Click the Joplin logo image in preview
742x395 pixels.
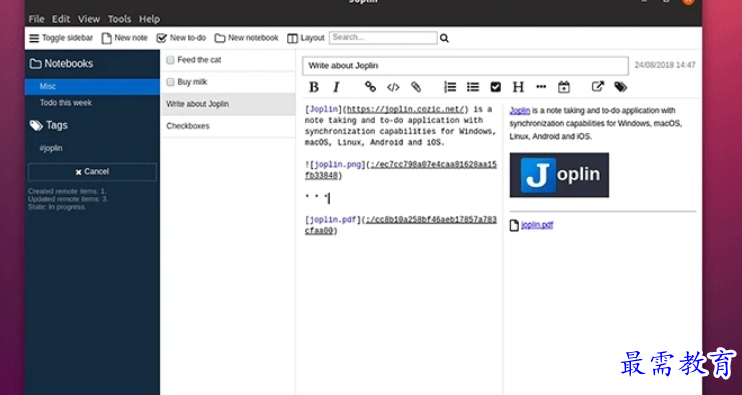(559, 175)
